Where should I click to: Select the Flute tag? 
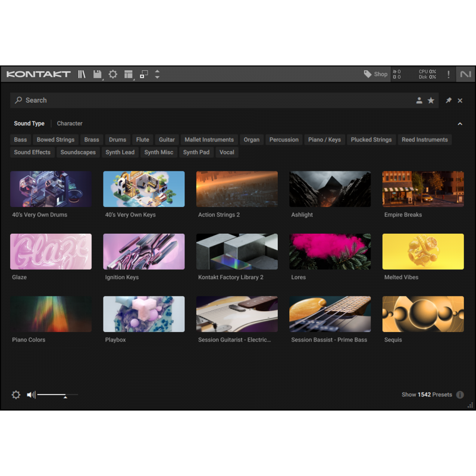[x=143, y=140]
